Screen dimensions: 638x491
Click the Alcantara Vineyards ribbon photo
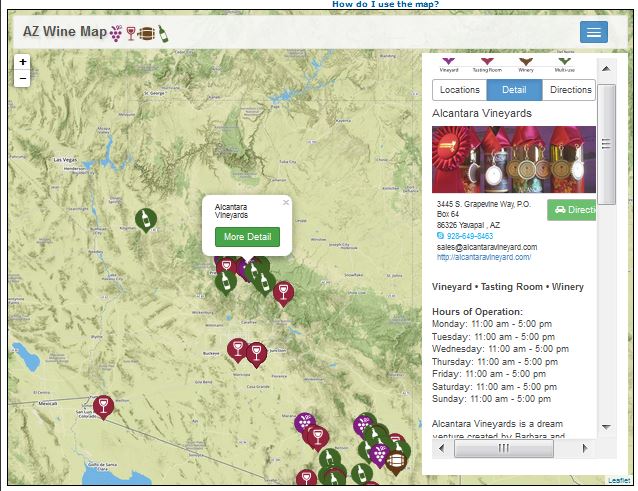[x=514, y=159]
